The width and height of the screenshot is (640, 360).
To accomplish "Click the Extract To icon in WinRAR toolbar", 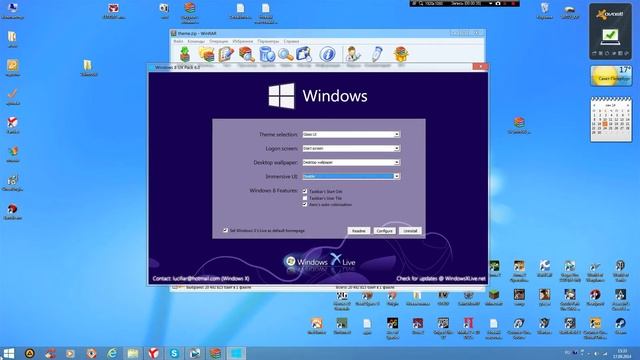I will (207, 54).
